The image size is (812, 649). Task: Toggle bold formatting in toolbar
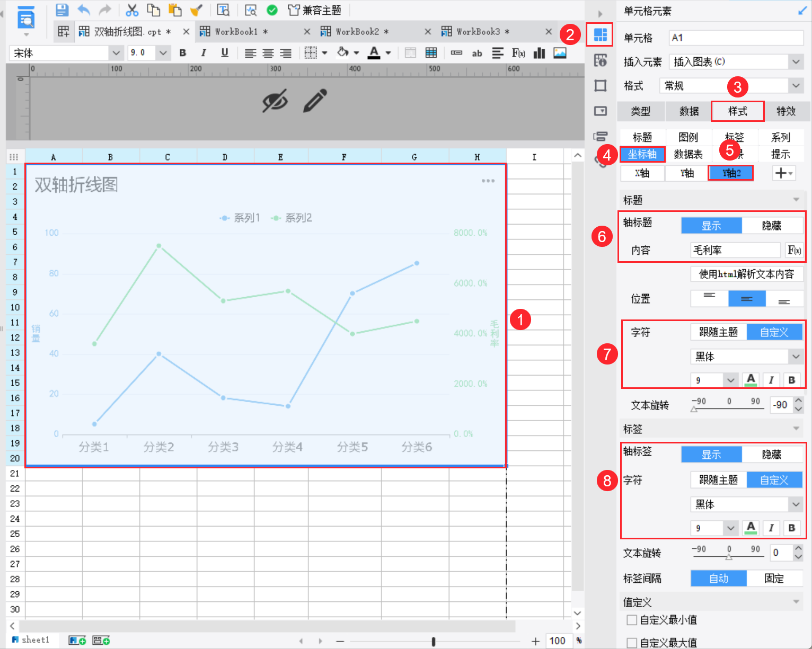[183, 52]
